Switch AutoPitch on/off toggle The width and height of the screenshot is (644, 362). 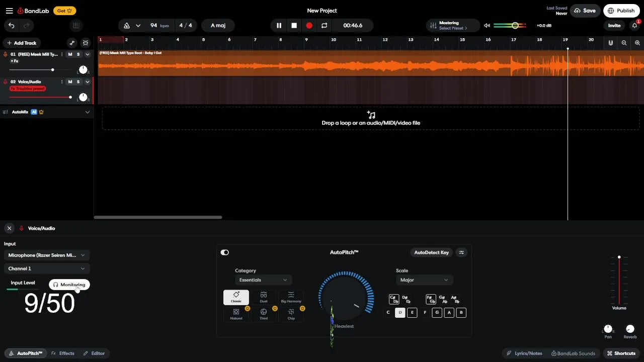coord(225,252)
